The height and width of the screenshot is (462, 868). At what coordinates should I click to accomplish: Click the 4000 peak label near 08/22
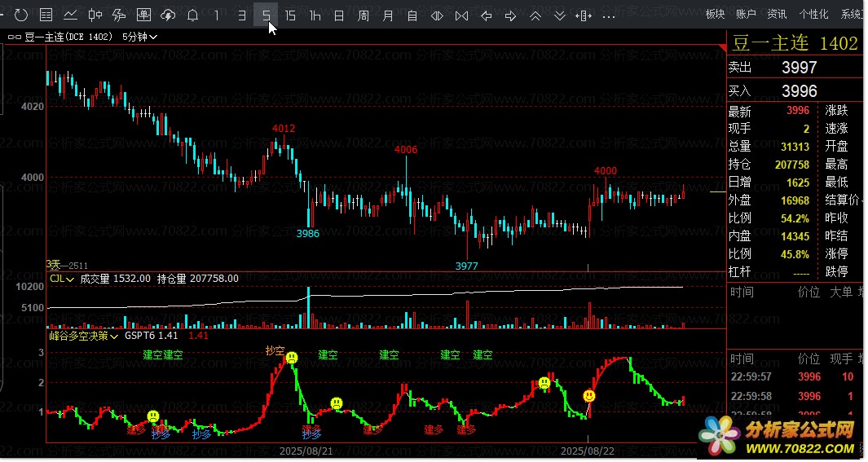tap(605, 171)
